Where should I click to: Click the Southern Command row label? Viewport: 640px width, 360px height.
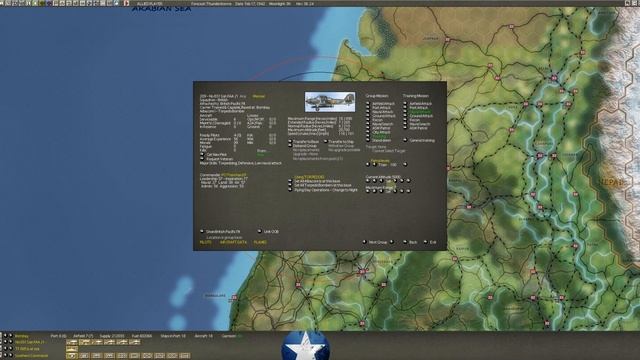coord(32,356)
